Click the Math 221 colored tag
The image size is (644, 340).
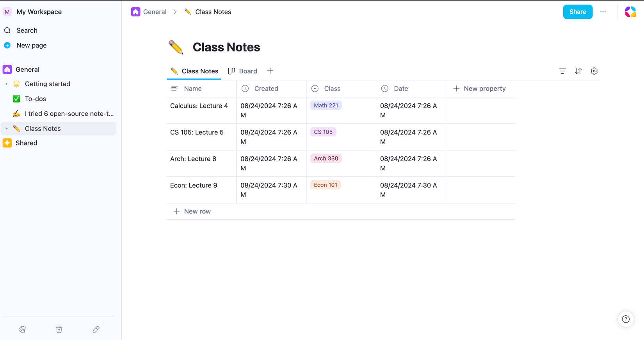pyautogui.click(x=326, y=105)
